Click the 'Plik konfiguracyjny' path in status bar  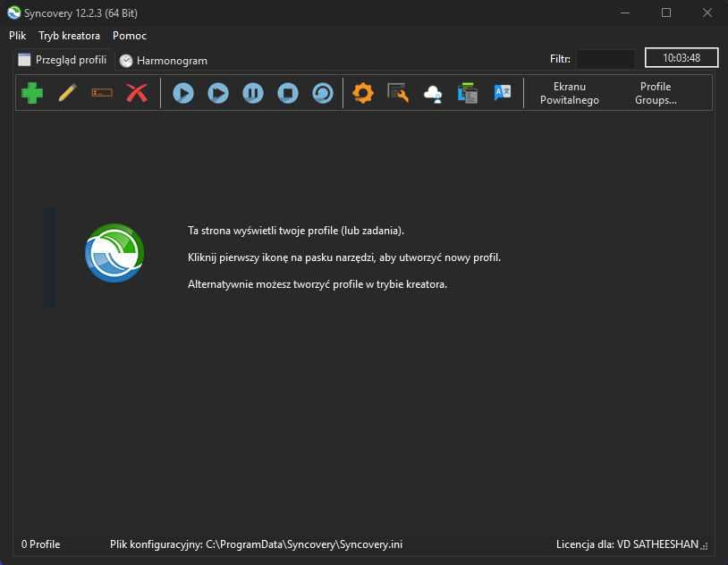pos(256,544)
